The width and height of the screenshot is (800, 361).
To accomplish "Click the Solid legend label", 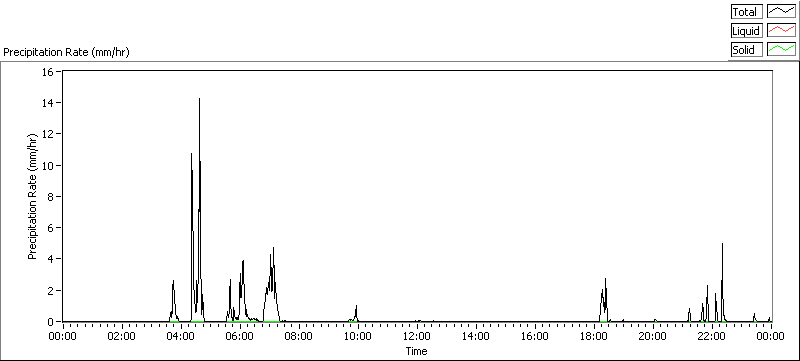I will click(x=746, y=49).
